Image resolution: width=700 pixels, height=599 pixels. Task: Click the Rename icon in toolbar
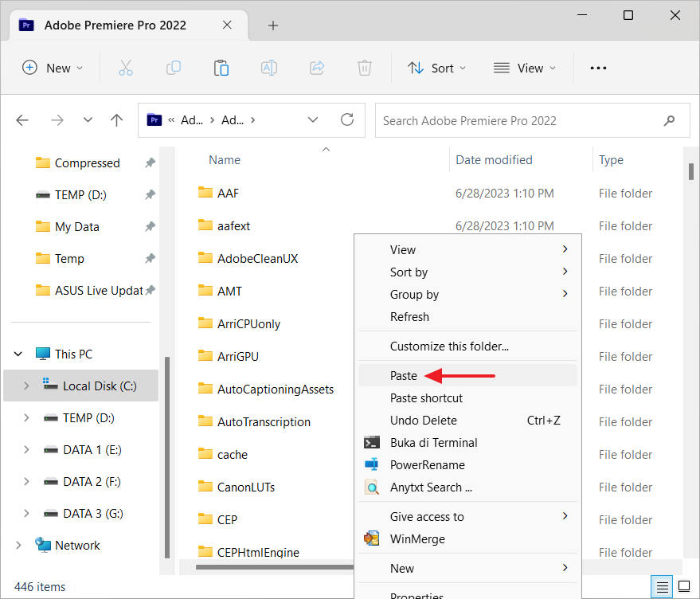coord(269,69)
